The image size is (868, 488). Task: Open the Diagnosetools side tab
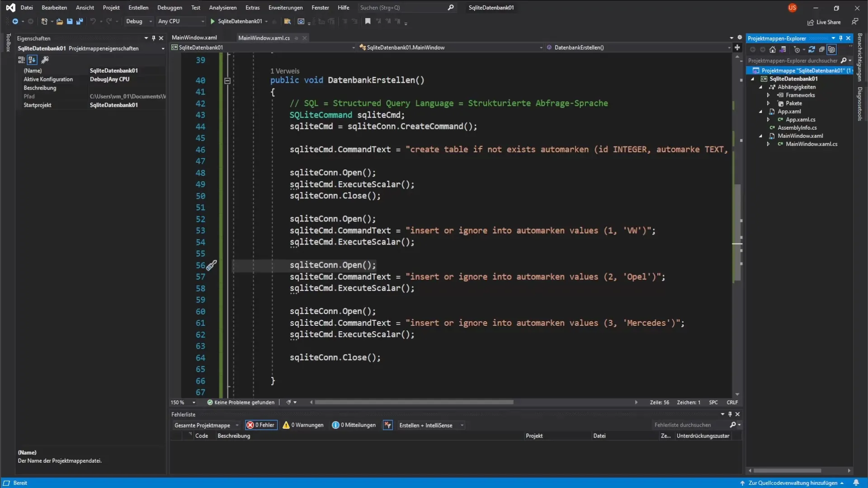860,103
